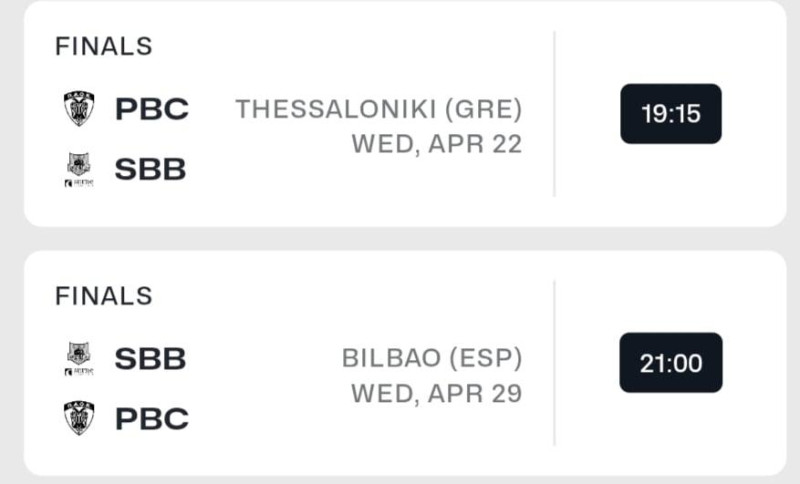Screen dimensions: 800x484
Task: Click the THESSALONIKI (GRE) venue text
Action: coord(378,108)
